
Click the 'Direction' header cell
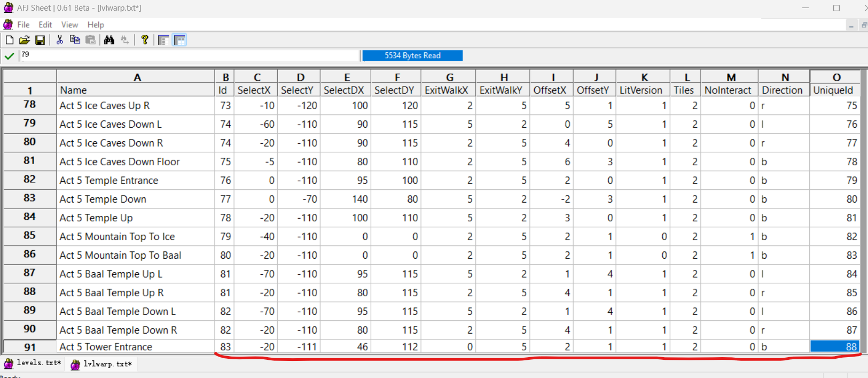click(784, 90)
